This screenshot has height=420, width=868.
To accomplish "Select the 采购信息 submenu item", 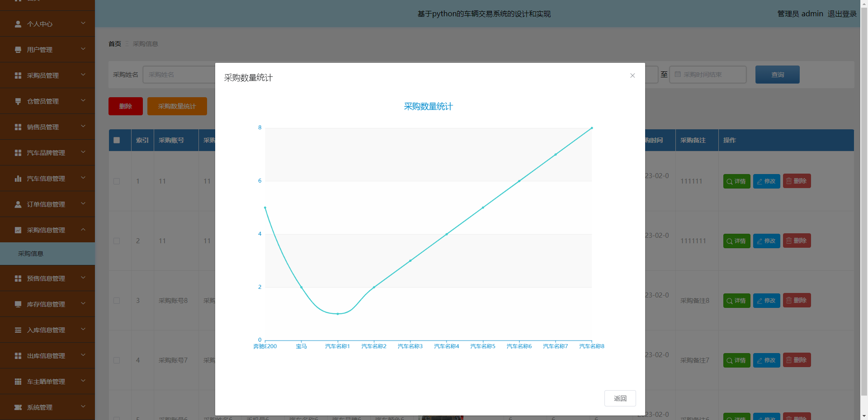I will [47, 254].
